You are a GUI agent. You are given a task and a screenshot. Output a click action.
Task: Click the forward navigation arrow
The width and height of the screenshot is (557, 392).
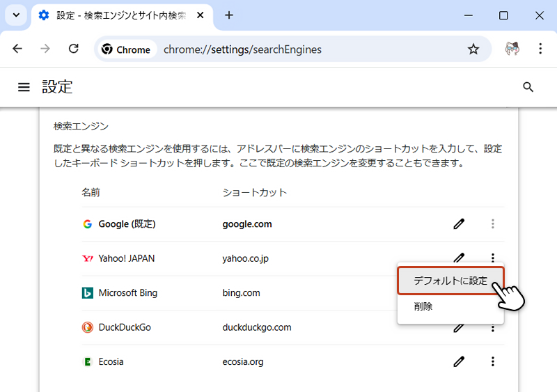(x=45, y=49)
